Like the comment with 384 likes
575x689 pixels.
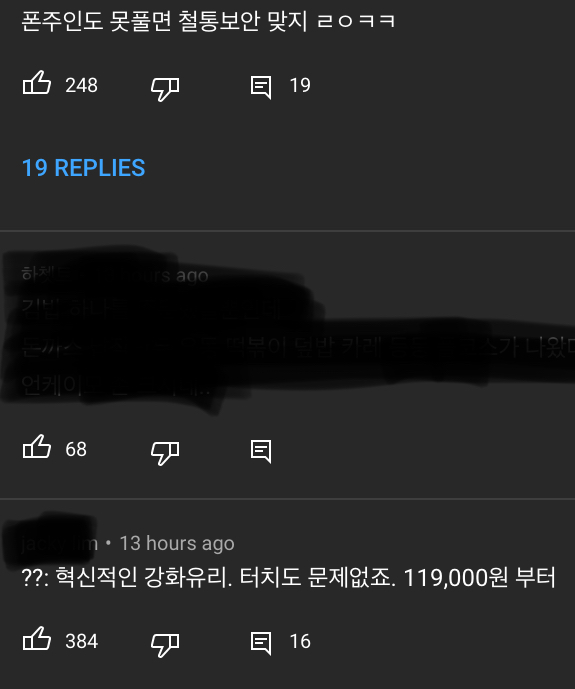[x=37, y=638]
